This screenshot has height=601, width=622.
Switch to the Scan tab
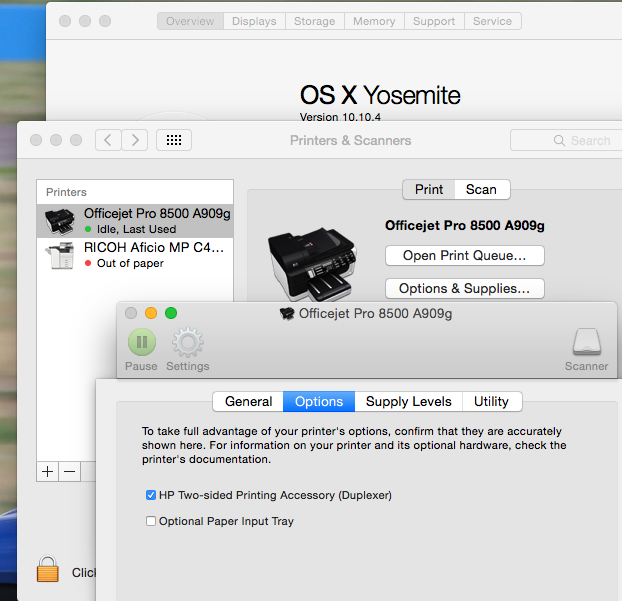tap(482, 190)
